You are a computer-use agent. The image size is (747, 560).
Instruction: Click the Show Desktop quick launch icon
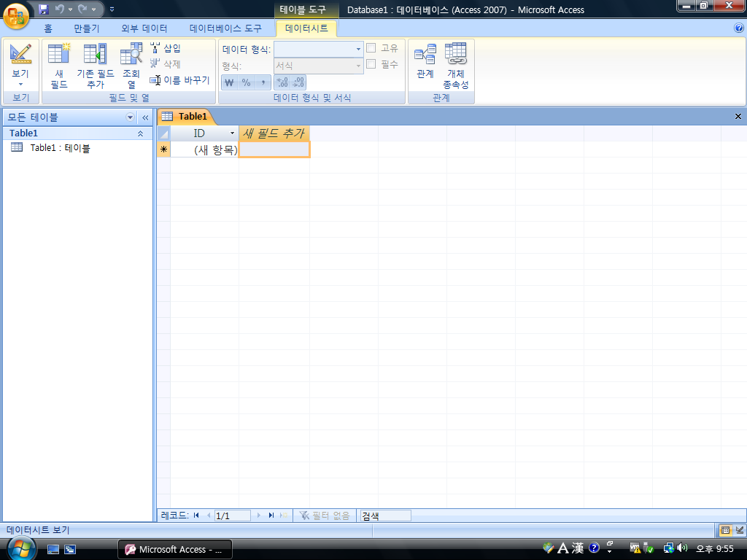[x=53, y=550]
